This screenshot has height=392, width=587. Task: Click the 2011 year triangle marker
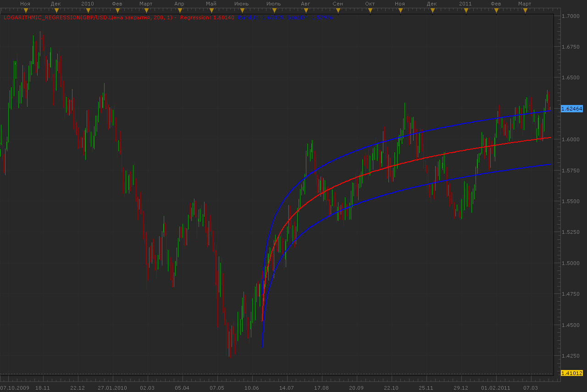pyautogui.click(x=465, y=10)
